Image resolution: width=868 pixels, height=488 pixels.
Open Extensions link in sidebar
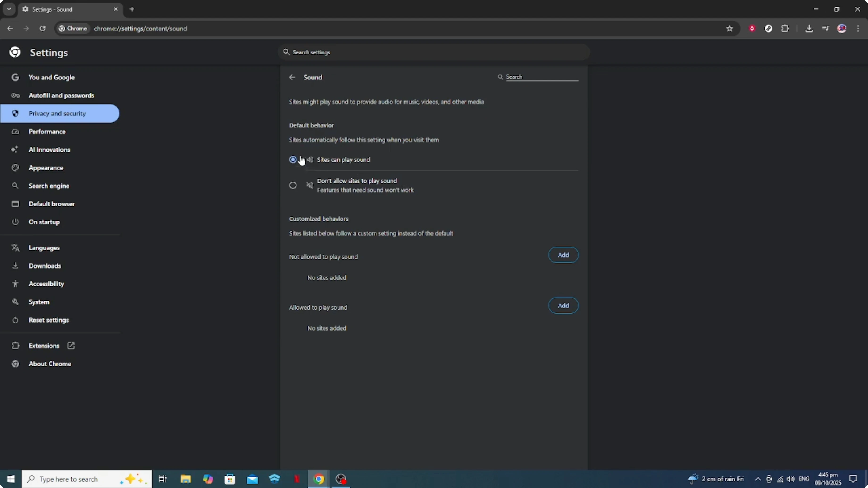44,346
